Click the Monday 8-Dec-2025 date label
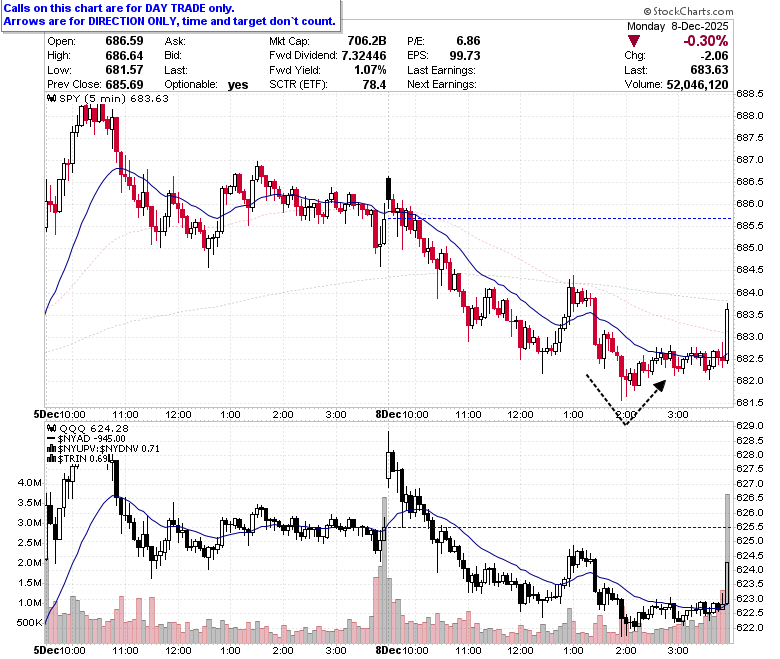780x659 pixels. coord(678,26)
